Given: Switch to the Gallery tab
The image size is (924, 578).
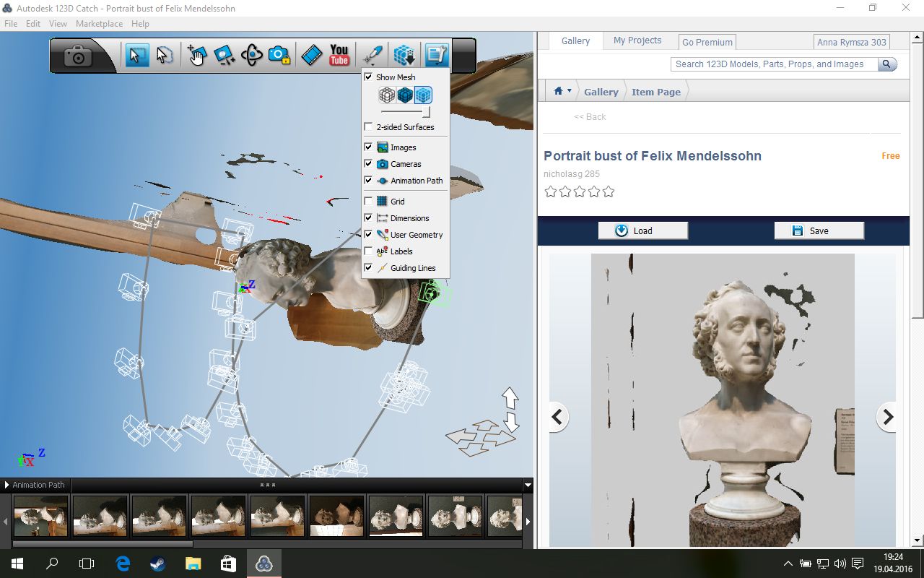Looking at the screenshot, I should pos(575,41).
